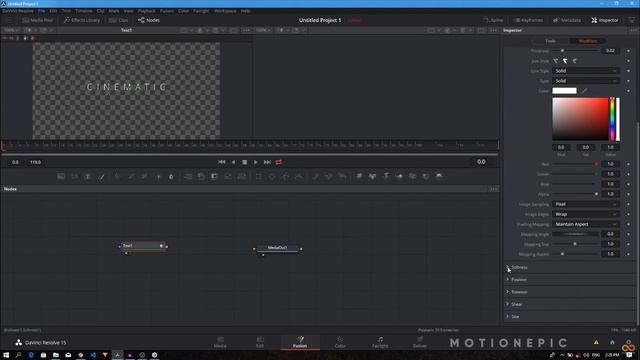Screen dimensions: 640x360
Task: Add a Brightness Contrast node from toolbar
Action: click(158, 176)
